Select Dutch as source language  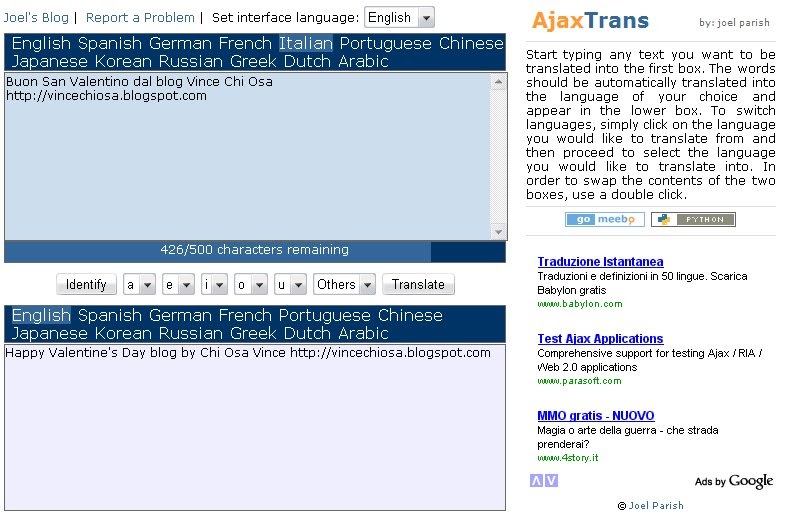point(307,62)
